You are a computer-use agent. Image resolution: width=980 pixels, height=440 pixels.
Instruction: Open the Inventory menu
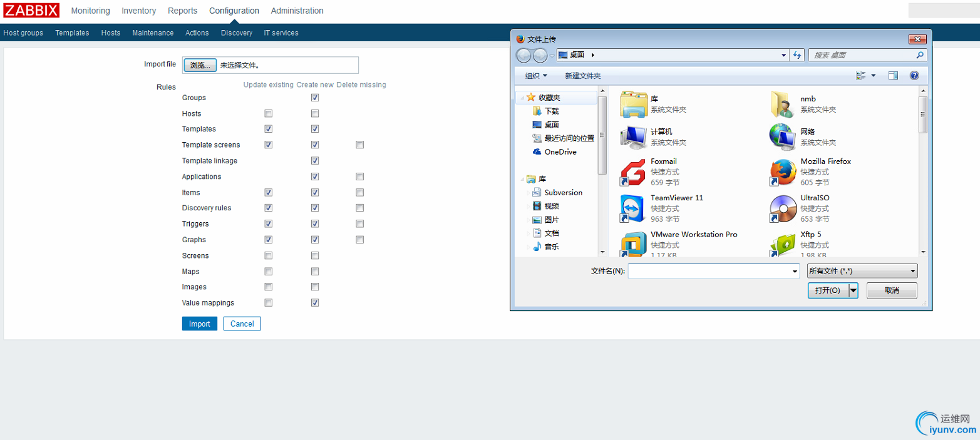click(x=139, y=11)
